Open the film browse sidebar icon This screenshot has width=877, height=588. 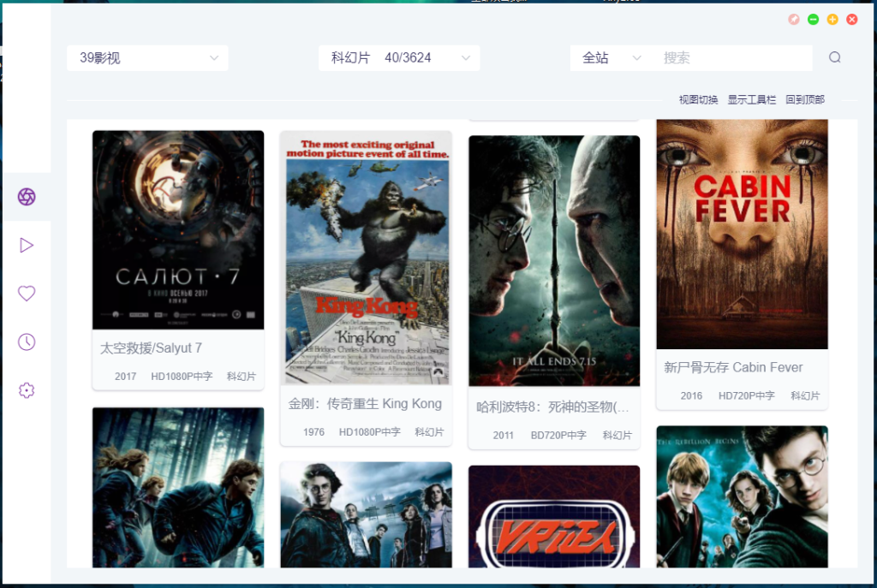click(27, 197)
